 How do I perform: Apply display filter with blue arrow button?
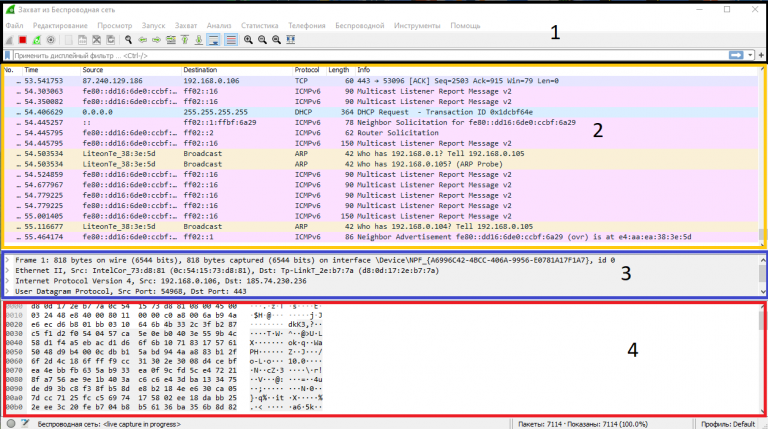[x=736, y=55]
